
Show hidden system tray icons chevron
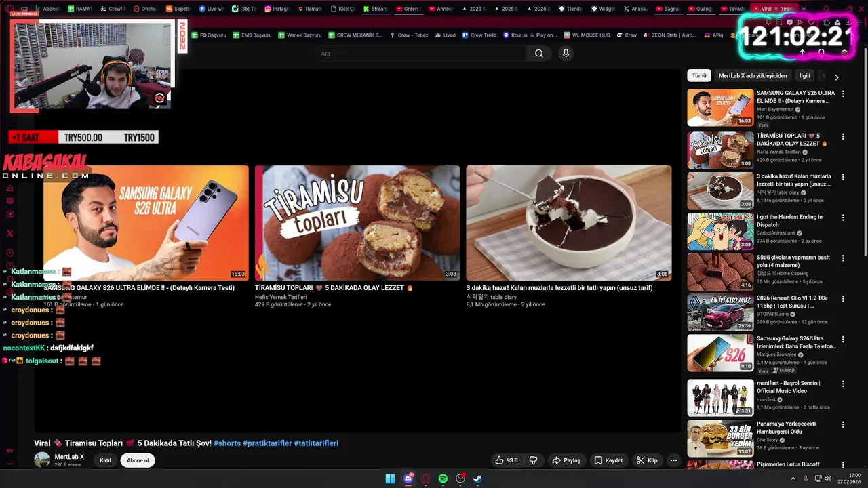(793, 479)
